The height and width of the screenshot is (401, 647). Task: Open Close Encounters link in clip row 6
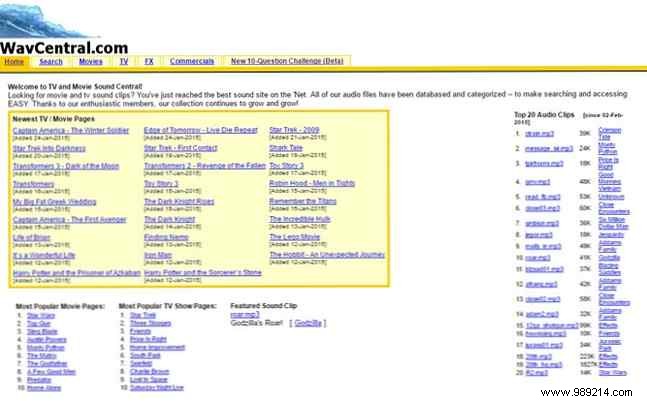(614, 208)
